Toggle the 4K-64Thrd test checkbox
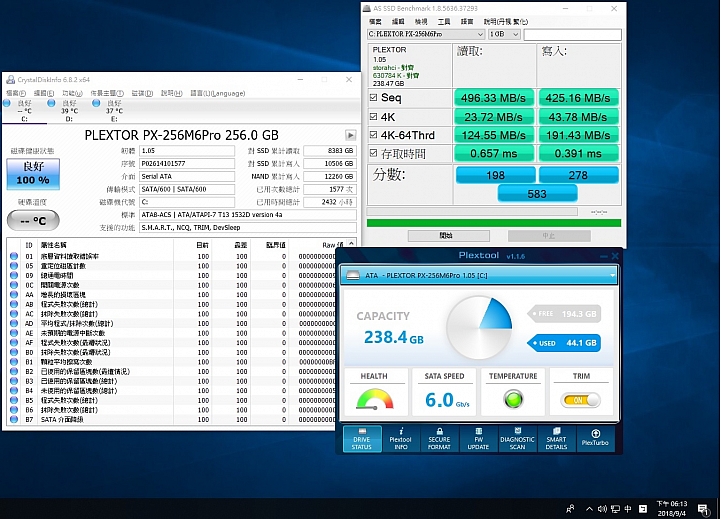This screenshot has height=519, width=721. coord(373,135)
